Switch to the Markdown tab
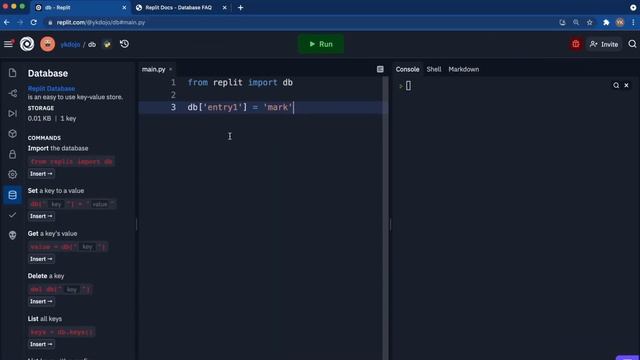Screen dimensions: 640x360 [x=464, y=69]
